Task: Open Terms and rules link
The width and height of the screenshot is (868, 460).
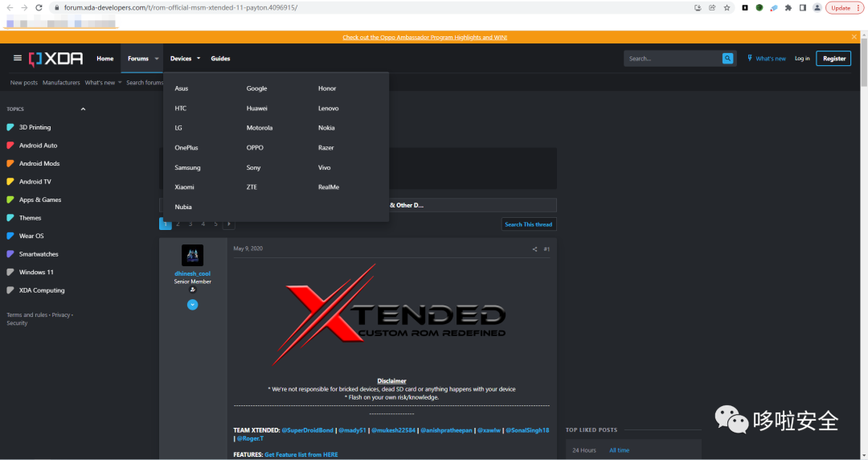Action: click(27, 314)
